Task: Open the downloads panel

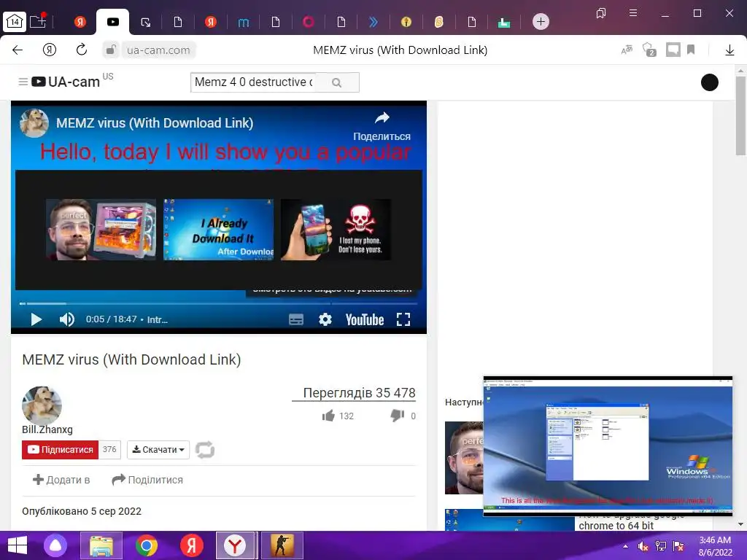Action: point(729,50)
